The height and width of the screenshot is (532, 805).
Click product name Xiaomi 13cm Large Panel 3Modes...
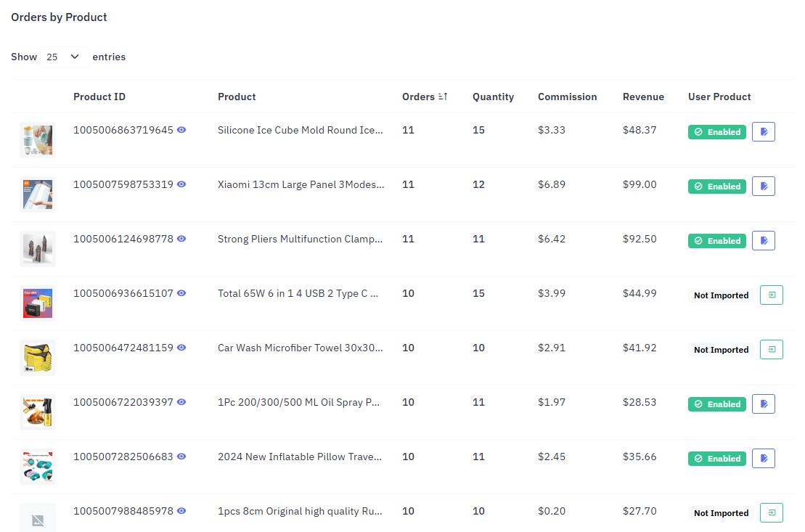point(301,184)
